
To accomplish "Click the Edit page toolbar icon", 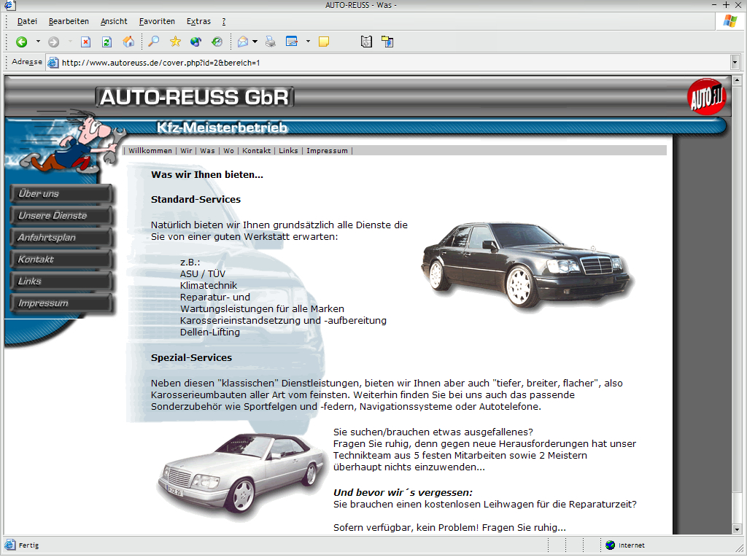I will coord(292,42).
